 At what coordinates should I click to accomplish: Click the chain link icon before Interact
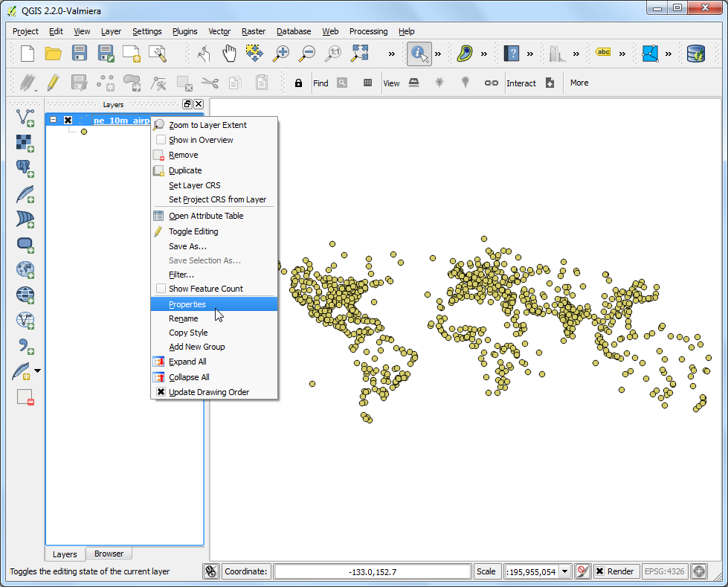click(x=492, y=83)
